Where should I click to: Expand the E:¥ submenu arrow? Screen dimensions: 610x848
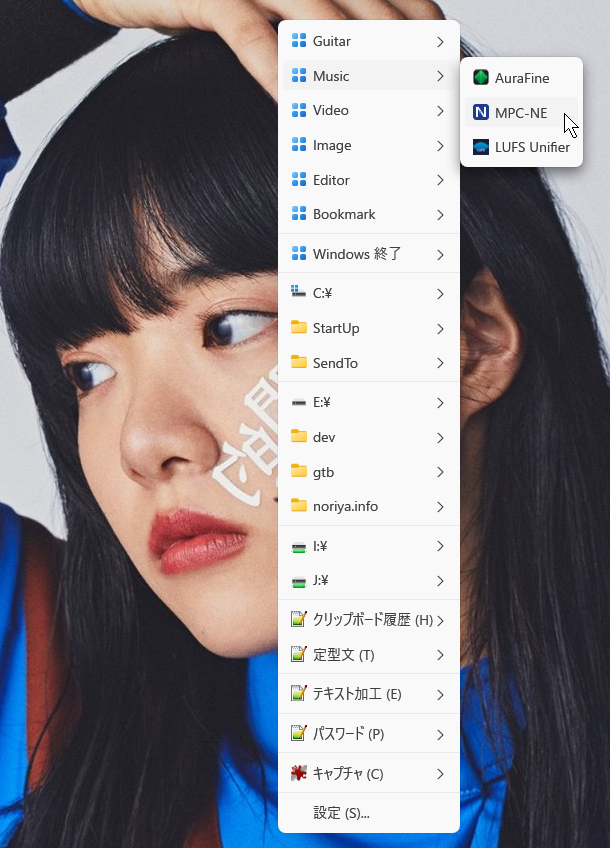(440, 403)
